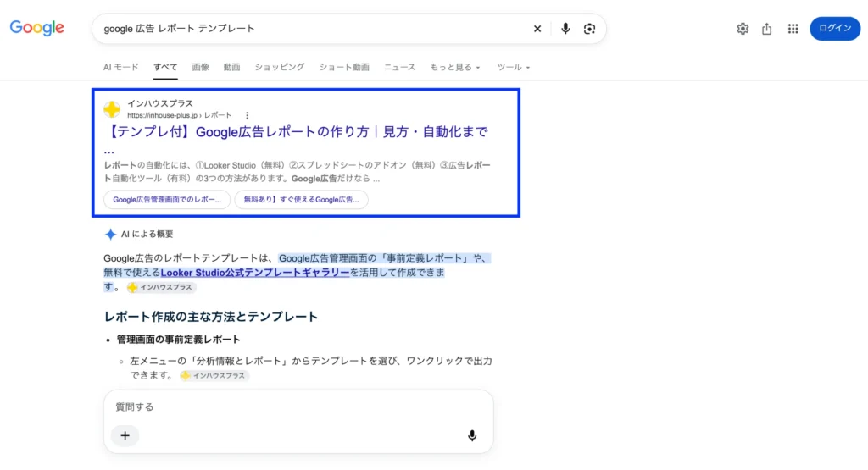The width and height of the screenshot is (868, 470).
Task: Switch to the 動画 tab
Action: pos(232,67)
